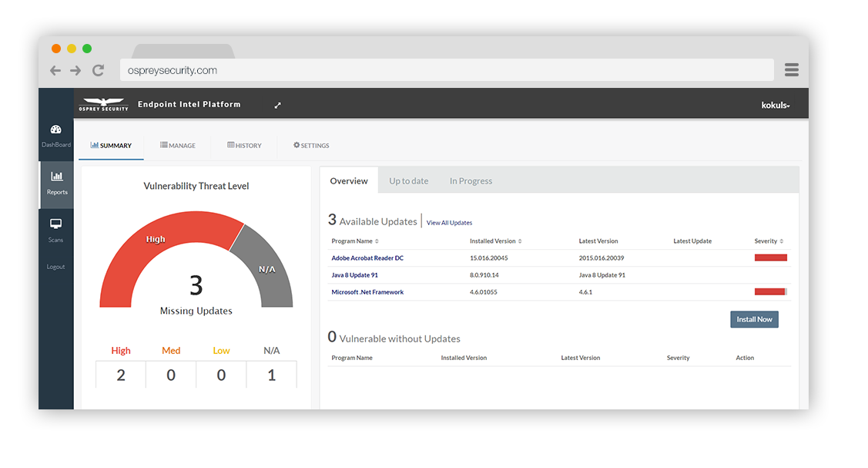Open the Dashboard gauge icon in sidebar

pyautogui.click(x=55, y=130)
